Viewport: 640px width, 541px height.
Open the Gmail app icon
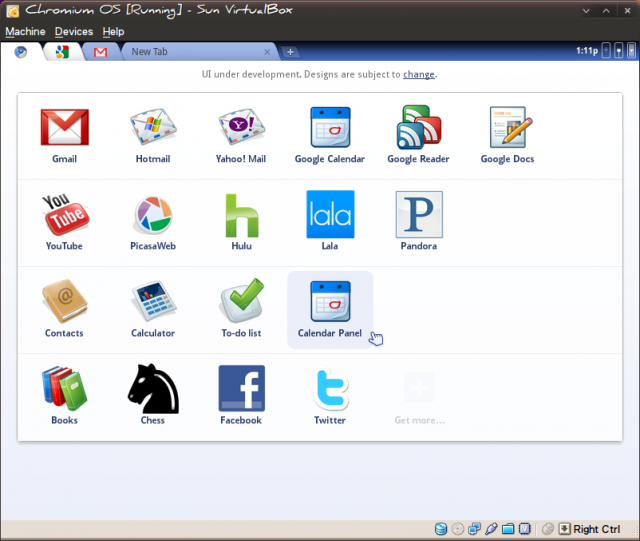(64, 127)
